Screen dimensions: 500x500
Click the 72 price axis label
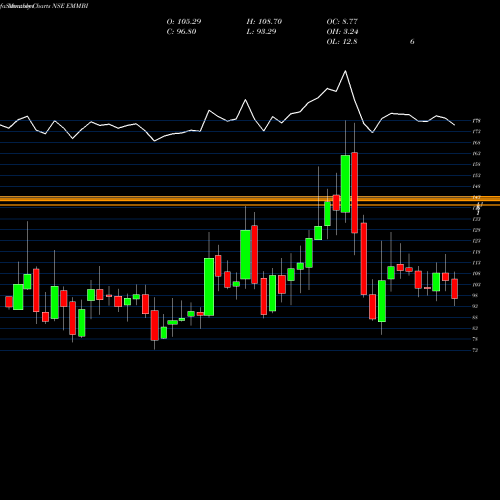pyautogui.click(x=475, y=350)
